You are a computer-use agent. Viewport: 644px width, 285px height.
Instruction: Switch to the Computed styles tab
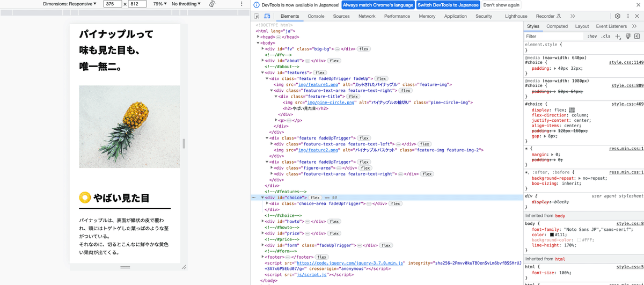(x=557, y=26)
